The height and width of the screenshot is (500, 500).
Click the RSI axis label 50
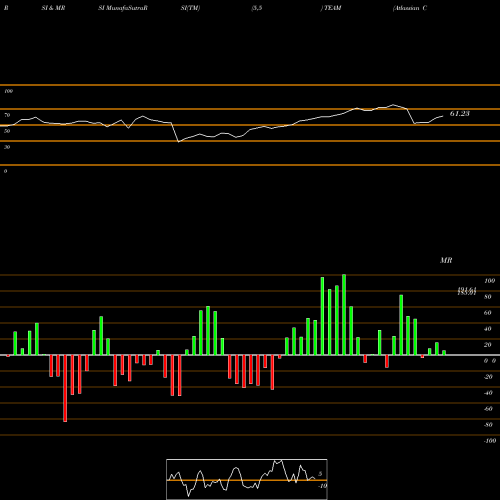[x=7, y=131]
